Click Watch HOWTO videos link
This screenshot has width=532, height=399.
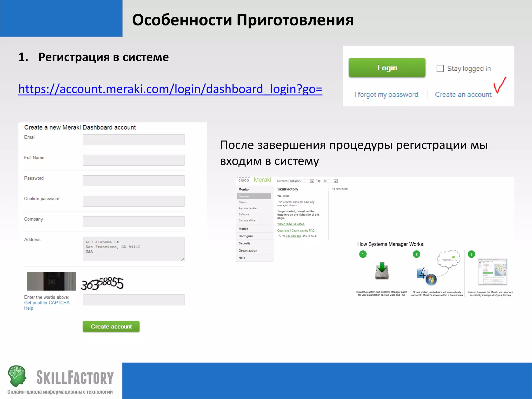[291, 224]
